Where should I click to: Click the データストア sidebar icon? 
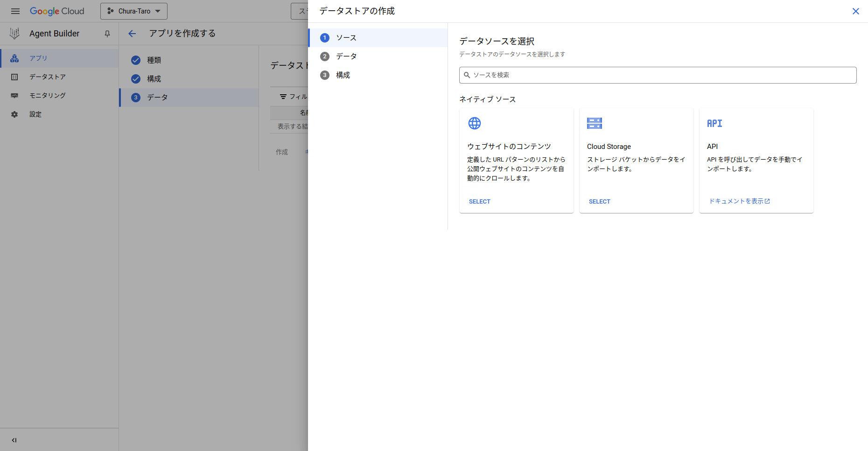14,77
